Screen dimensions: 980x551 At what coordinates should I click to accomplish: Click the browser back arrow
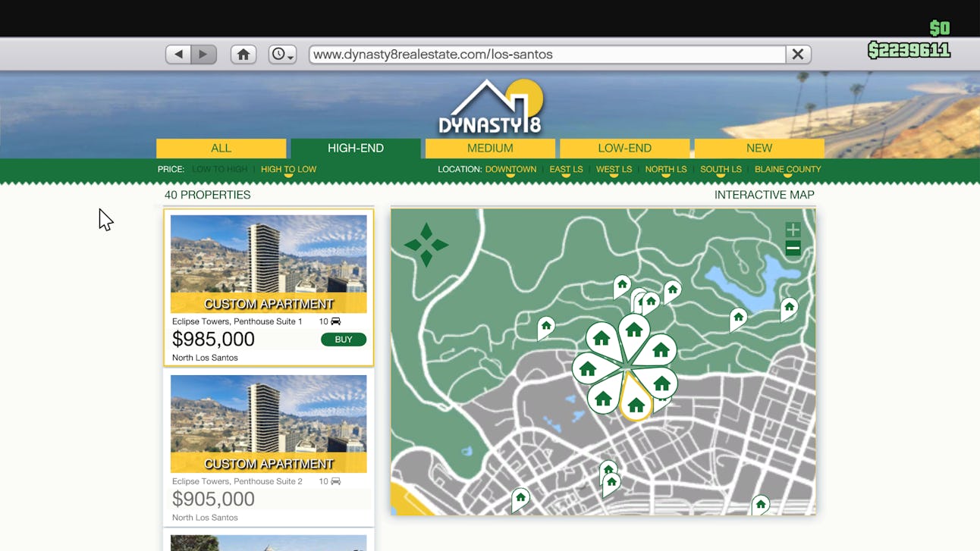(x=177, y=54)
